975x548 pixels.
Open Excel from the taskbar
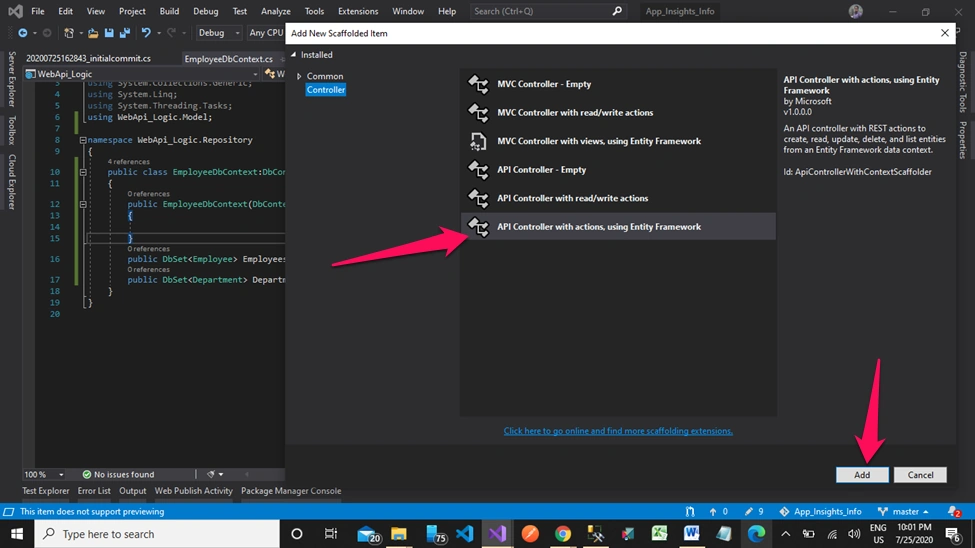coord(659,534)
